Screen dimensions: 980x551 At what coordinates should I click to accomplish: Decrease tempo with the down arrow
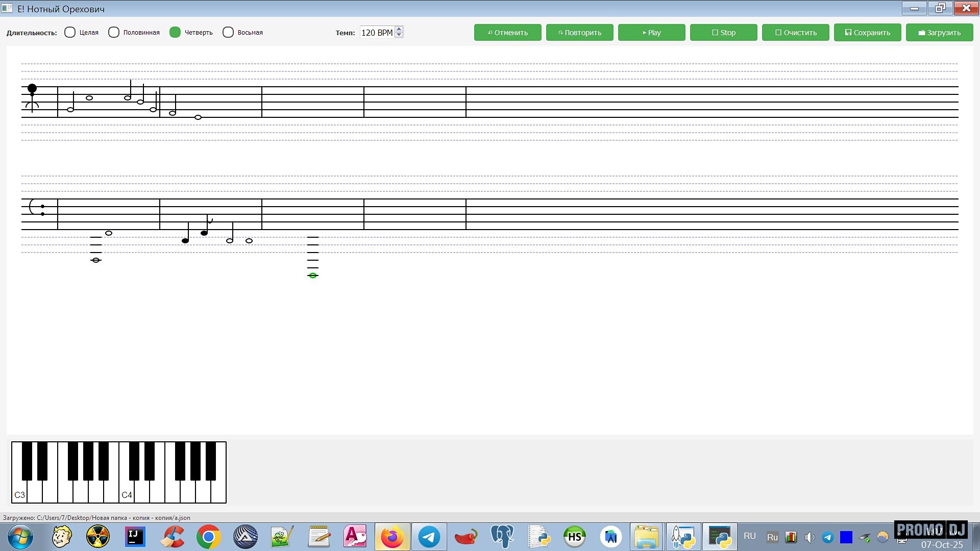click(x=399, y=35)
